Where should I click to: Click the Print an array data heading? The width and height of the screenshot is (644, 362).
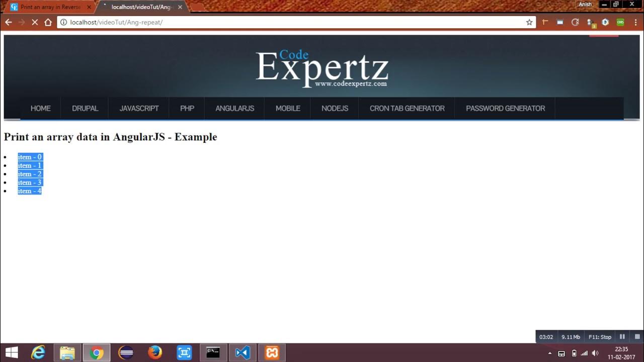[x=110, y=137]
